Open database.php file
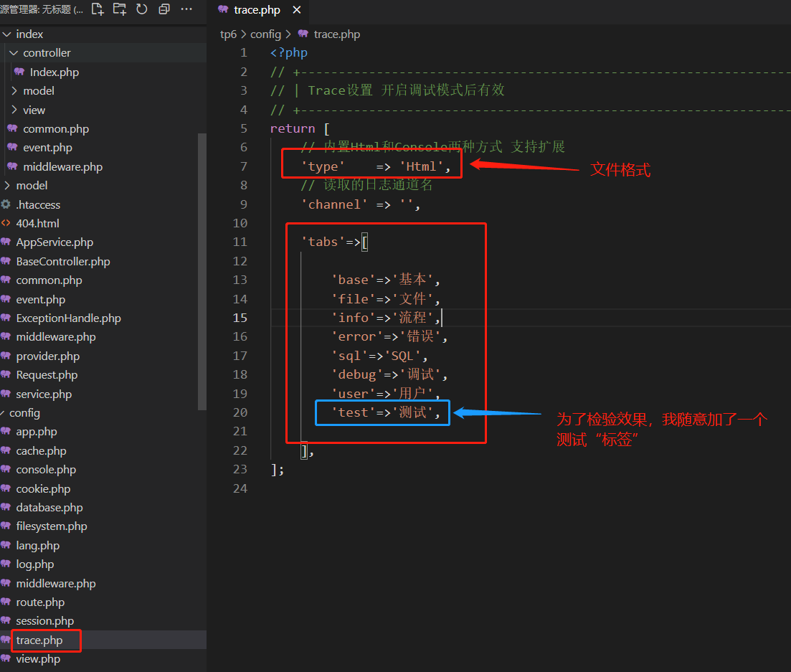 pyautogui.click(x=49, y=508)
